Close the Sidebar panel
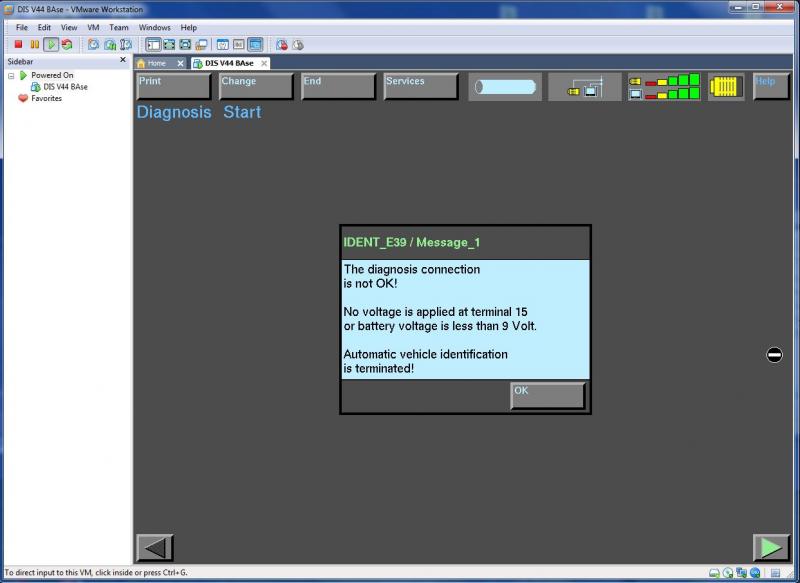Viewport: 800px width, 583px height. (123, 60)
